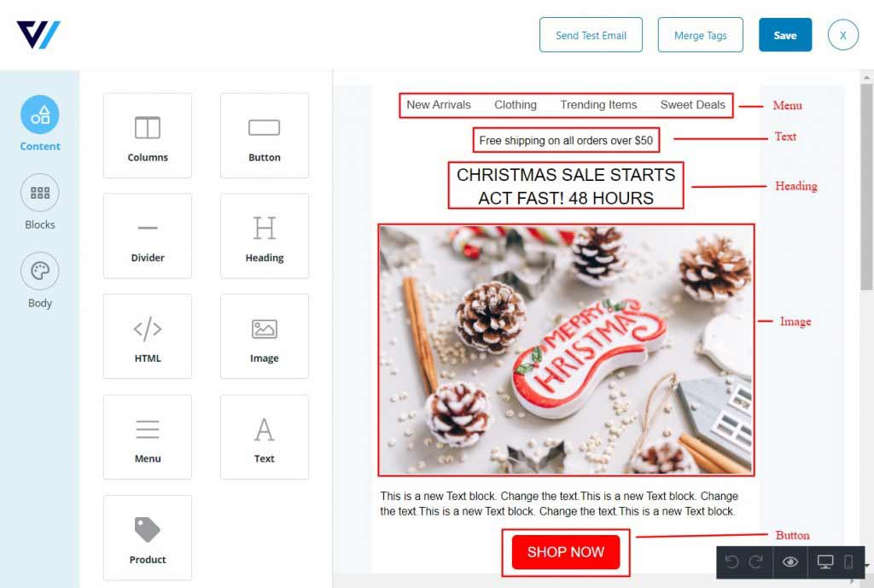Open Merge Tags
Viewport: 874px width, 588px height.
point(700,35)
